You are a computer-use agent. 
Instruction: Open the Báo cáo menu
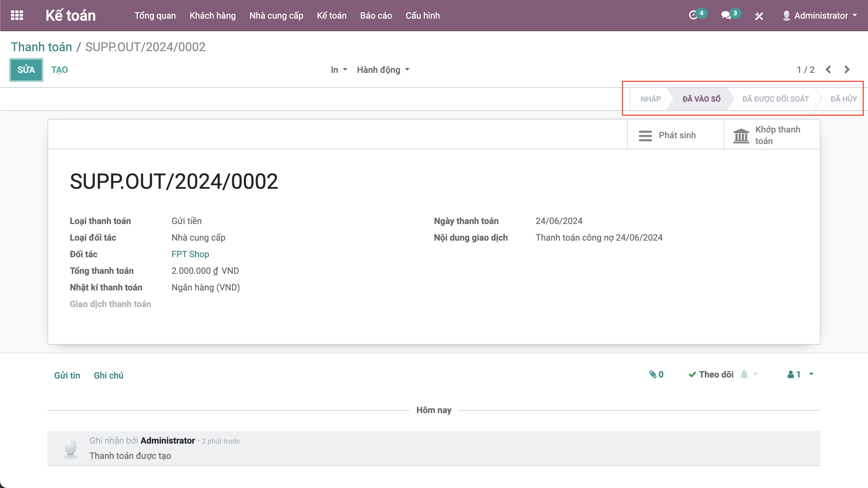coord(376,16)
